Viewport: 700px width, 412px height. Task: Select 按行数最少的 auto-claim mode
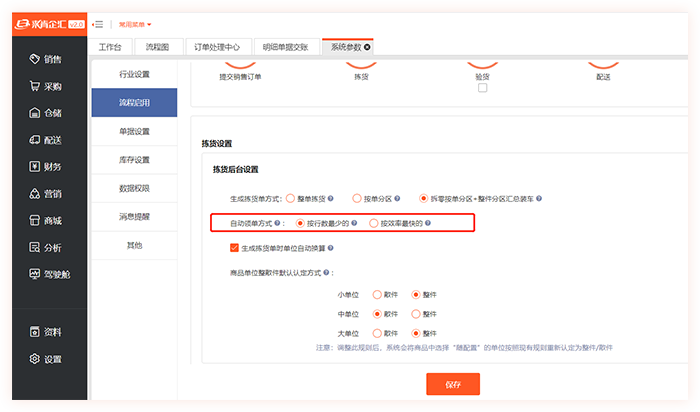[300, 223]
